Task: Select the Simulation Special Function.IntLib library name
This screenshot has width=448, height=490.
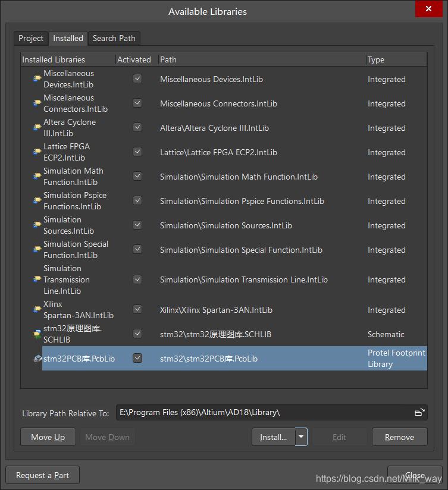Action: [x=76, y=250]
